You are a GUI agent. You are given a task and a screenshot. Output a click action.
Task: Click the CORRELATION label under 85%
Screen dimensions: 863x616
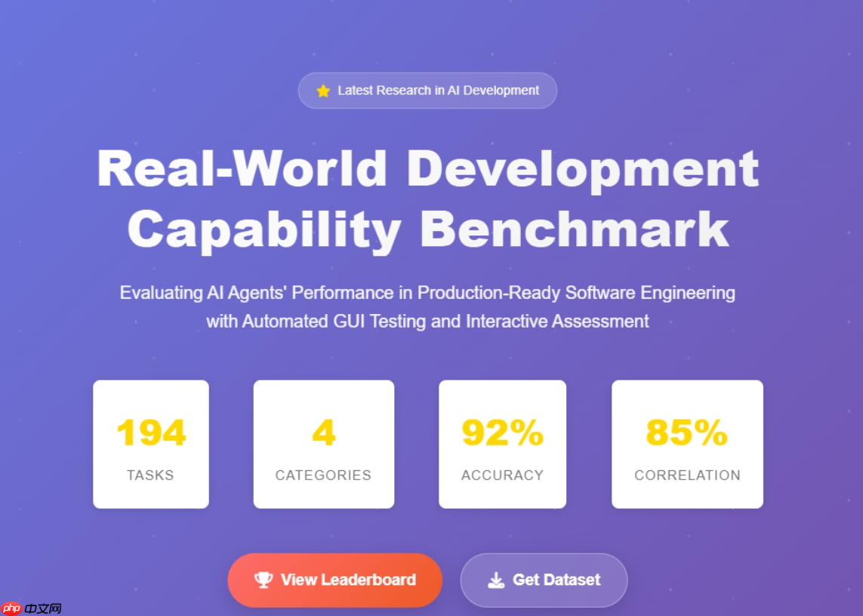[687, 475]
